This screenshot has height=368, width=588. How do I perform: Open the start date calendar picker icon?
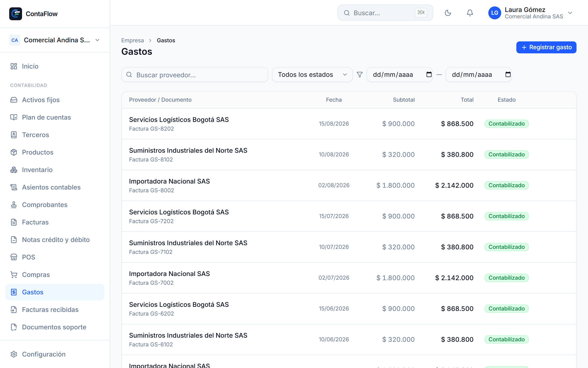click(429, 75)
